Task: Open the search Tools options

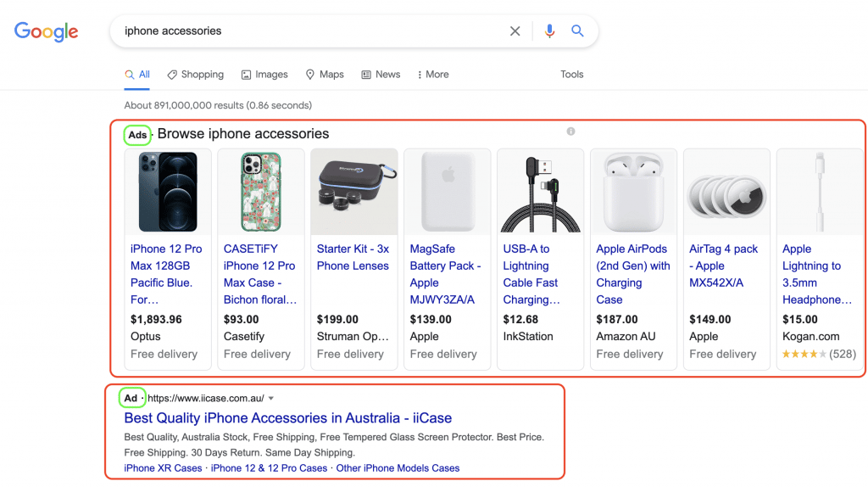Action: coord(571,75)
